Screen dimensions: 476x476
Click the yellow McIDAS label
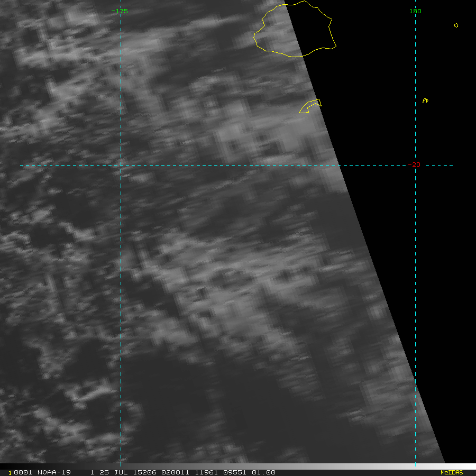(x=451, y=472)
